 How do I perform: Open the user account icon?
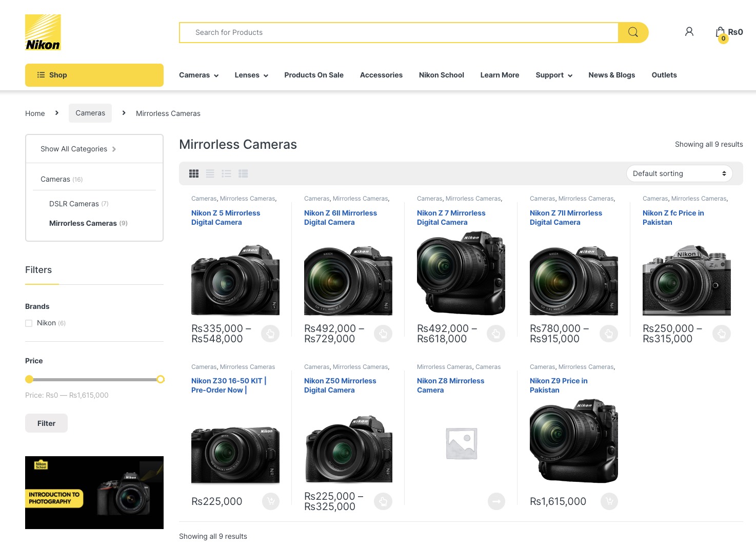click(689, 32)
